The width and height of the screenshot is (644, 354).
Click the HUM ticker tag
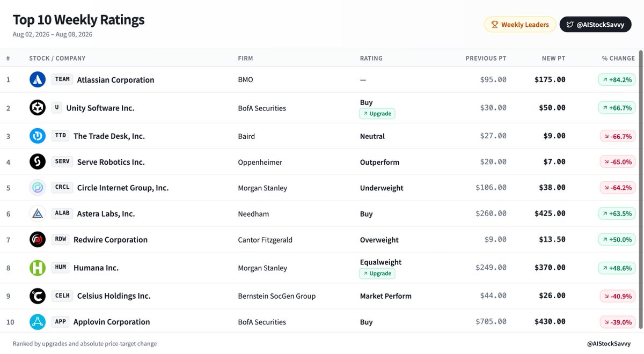point(61,268)
